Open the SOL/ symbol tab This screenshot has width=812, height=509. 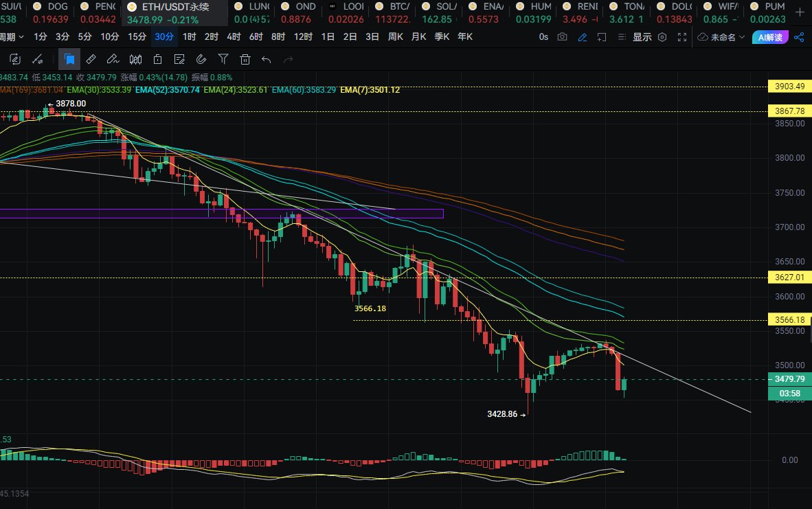tap(440, 13)
